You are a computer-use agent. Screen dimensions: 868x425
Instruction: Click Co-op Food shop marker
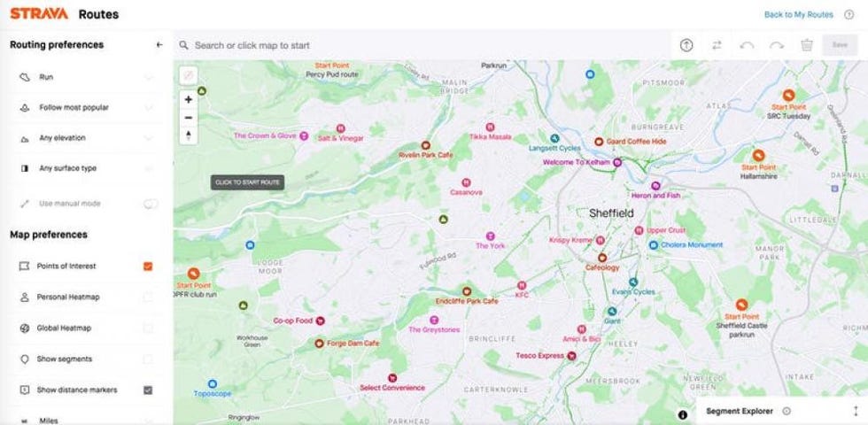[x=320, y=321]
